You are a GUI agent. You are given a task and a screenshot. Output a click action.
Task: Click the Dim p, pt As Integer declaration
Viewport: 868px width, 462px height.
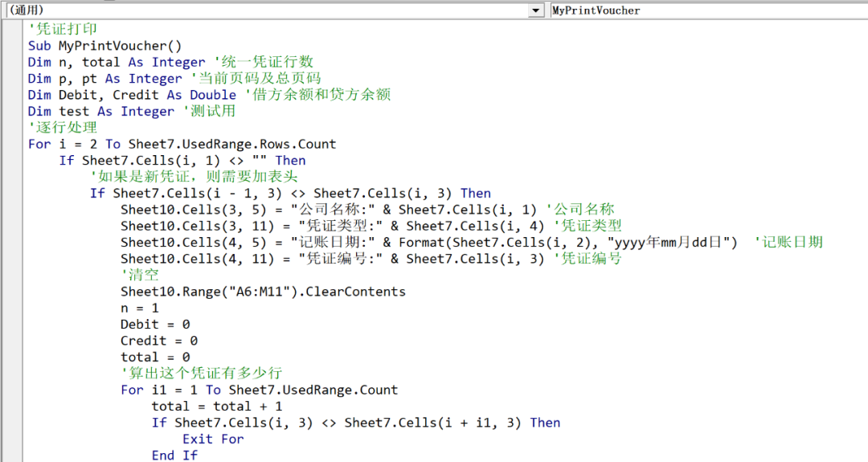(104, 79)
